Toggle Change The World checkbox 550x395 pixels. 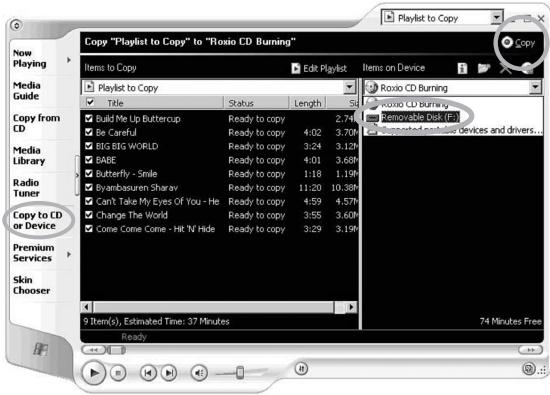click(x=89, y=215)
